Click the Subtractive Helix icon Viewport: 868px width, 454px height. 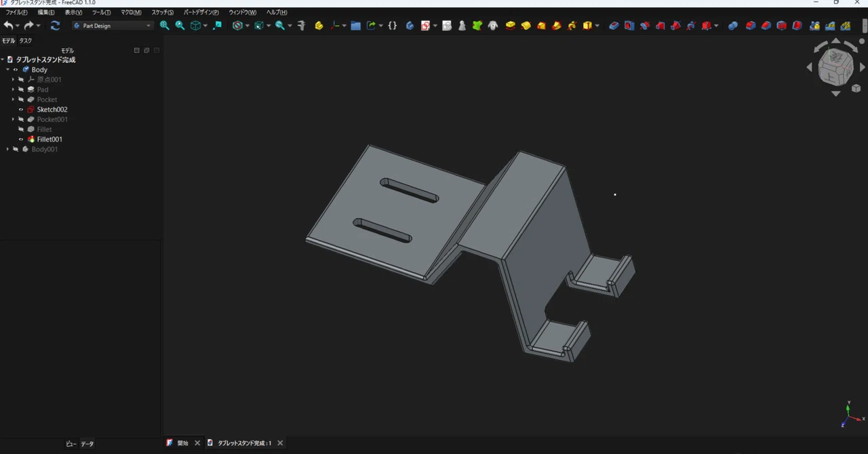click(691, 26)
